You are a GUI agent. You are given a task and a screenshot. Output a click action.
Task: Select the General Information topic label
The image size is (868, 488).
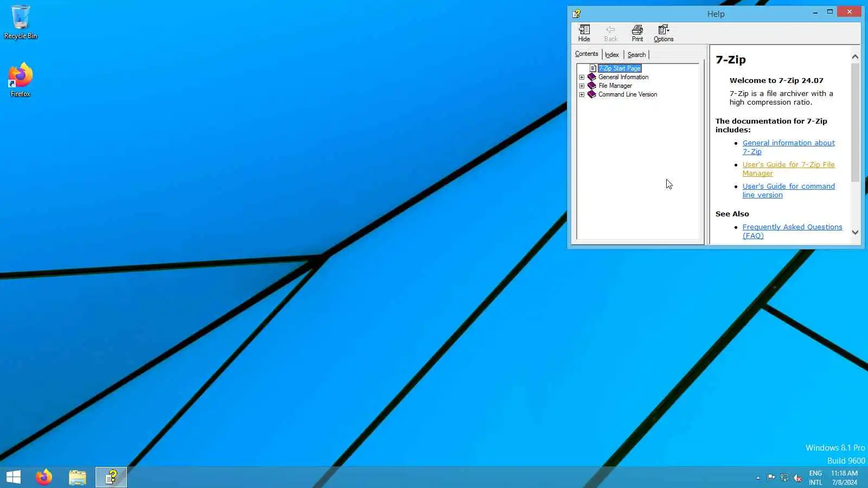click(623, 77)
